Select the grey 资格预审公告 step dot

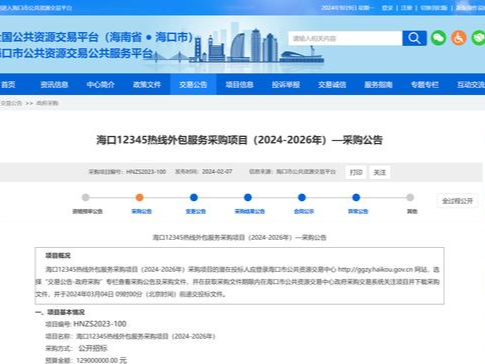[86, 198]
